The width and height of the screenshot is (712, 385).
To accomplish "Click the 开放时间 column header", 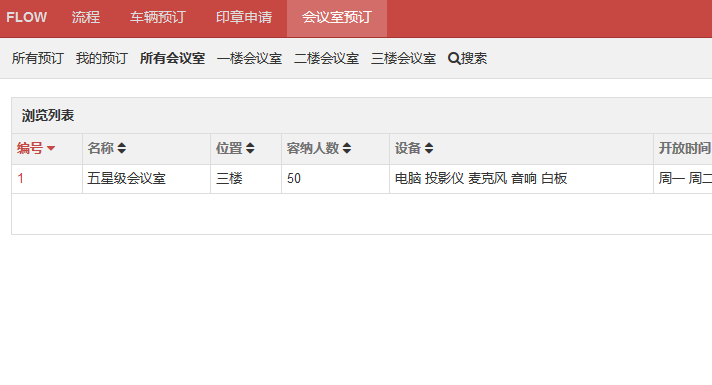I will tap(684, 148).
